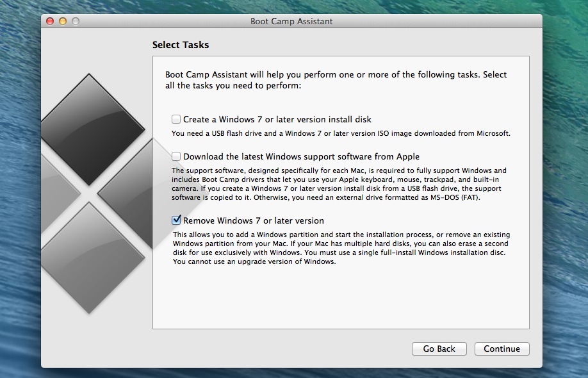Click the 'Create a Windows 7 or later version install disk' label
This screenshot has height=378, width=588.
(x=277, y=119)
